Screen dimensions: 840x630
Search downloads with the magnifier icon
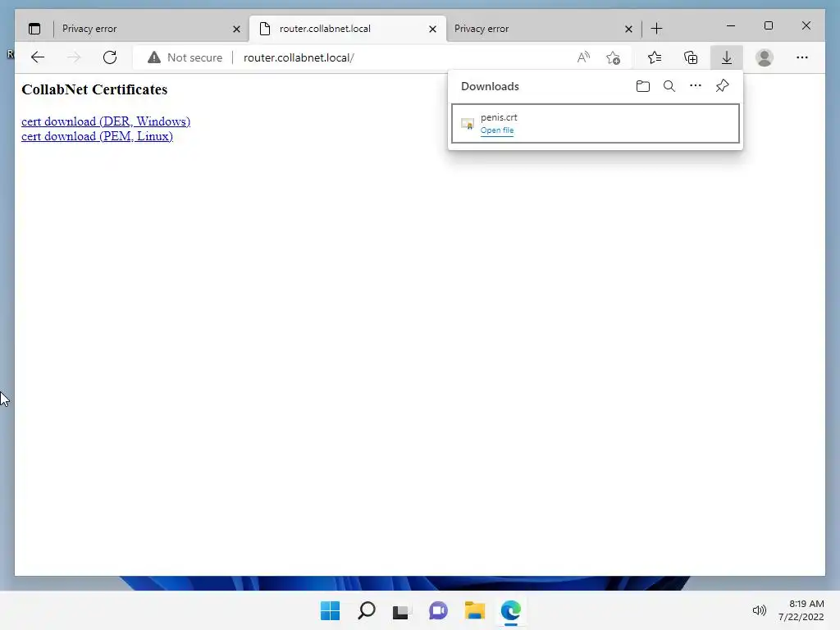[669, 86]
